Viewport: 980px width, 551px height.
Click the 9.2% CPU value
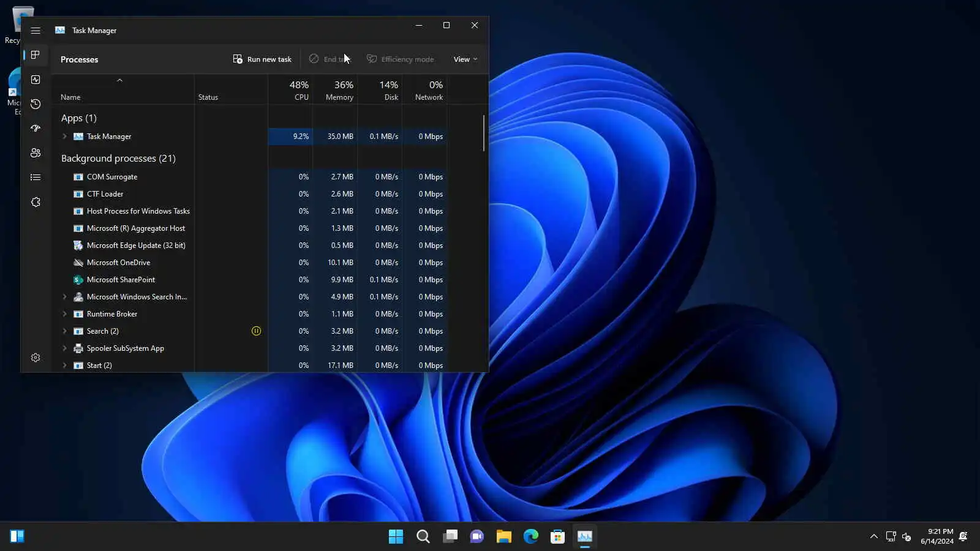[301, 137]
